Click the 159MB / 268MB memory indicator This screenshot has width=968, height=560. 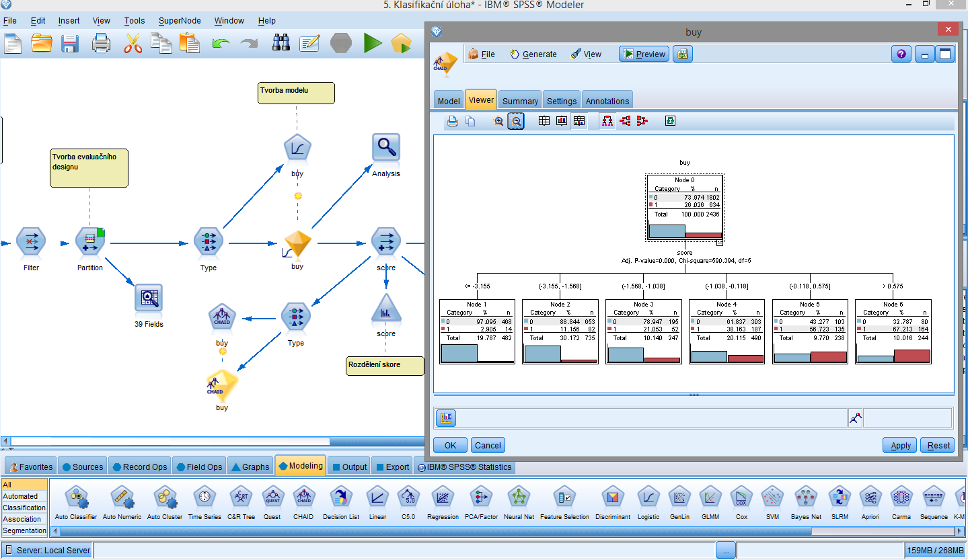point(935,550)
